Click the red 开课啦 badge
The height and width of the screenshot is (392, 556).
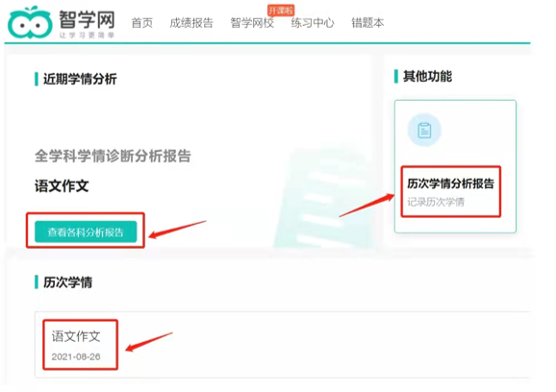pyautogui.click(x=281, y=11)
